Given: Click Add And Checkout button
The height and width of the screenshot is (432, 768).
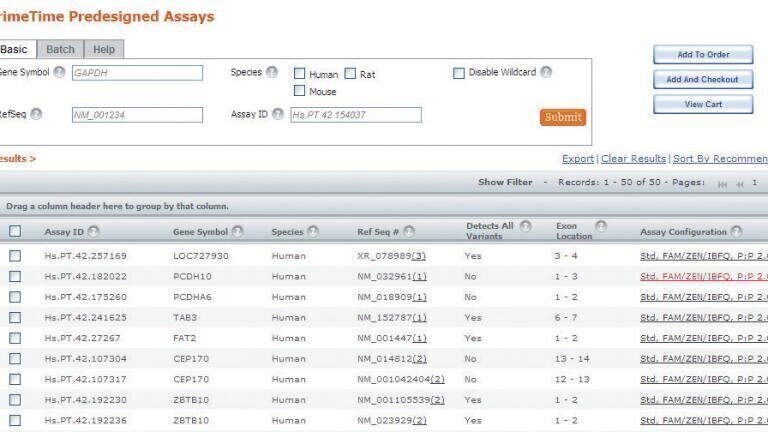Looking at the screenshot, I should pos(703,79).
